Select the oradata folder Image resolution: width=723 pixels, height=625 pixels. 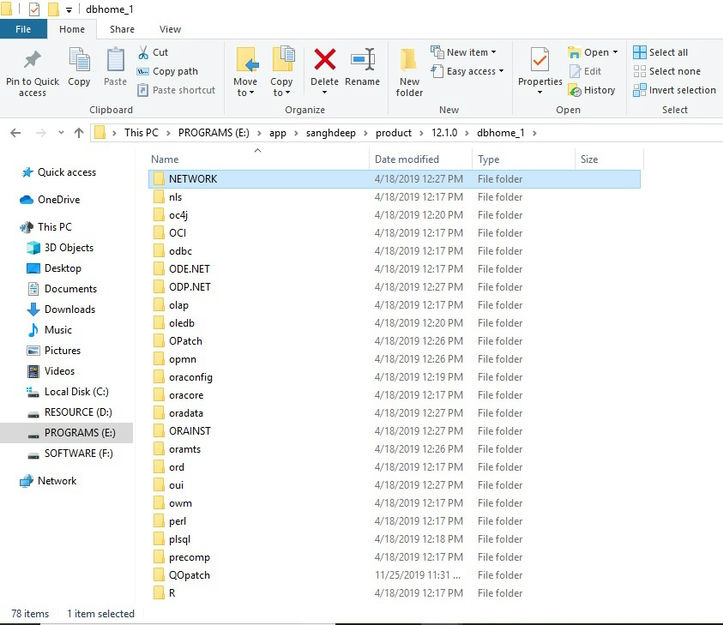pos(394,413)
